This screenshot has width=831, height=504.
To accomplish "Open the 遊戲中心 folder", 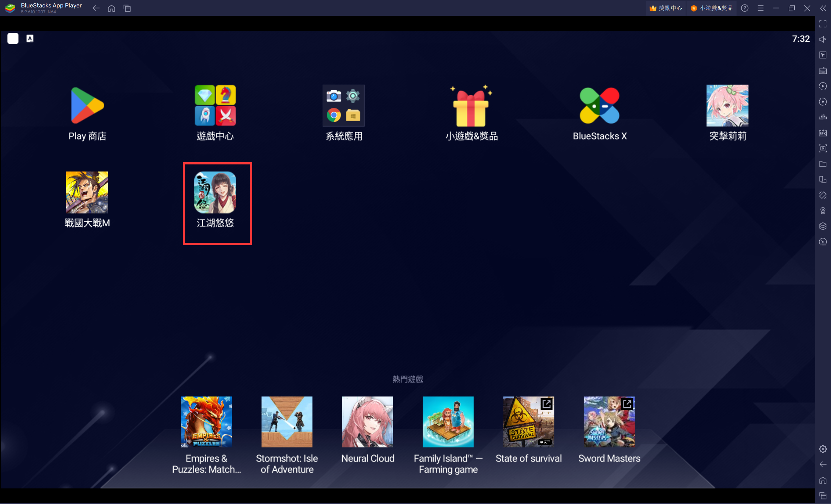I will (x=215, y=106).
